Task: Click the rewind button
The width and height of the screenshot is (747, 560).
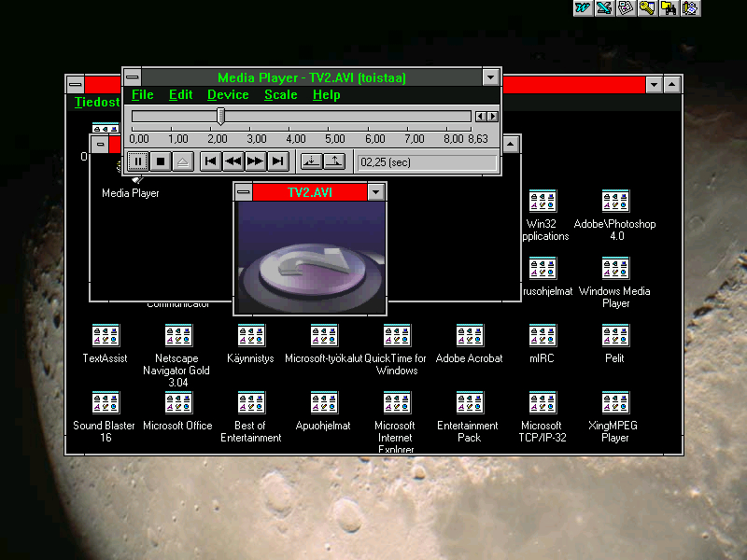Action: (233, 161)
